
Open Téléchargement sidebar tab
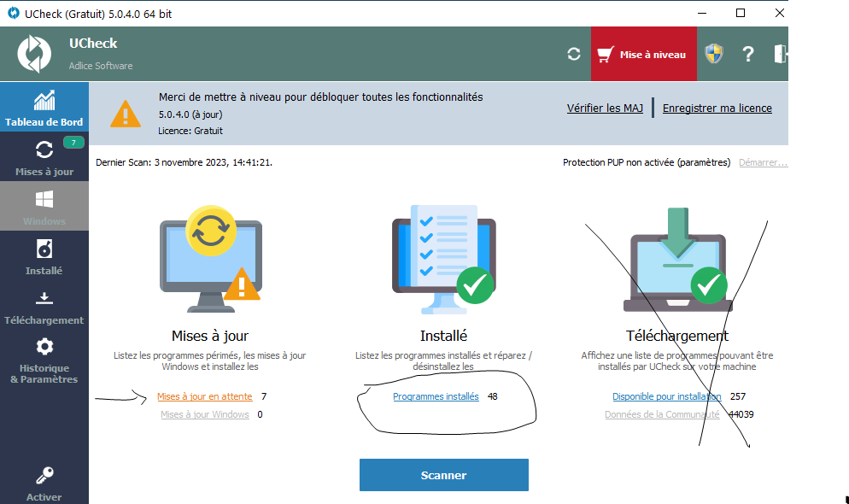pyautogui.click(x=44, y=306)
